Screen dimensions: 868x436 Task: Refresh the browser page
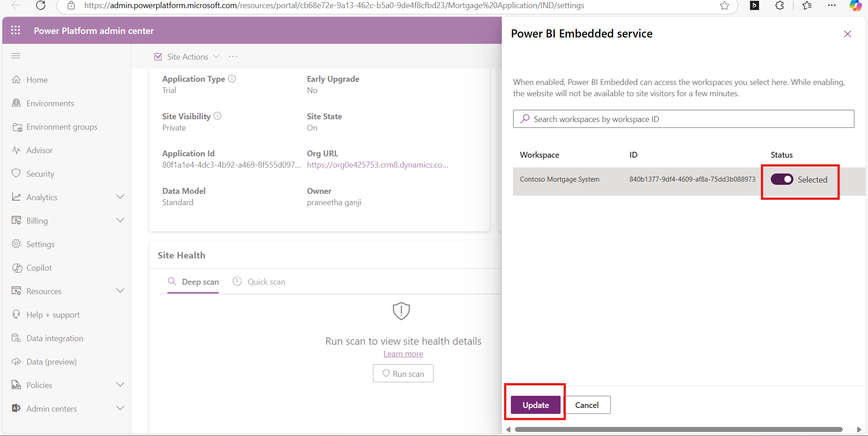point(41,5)
